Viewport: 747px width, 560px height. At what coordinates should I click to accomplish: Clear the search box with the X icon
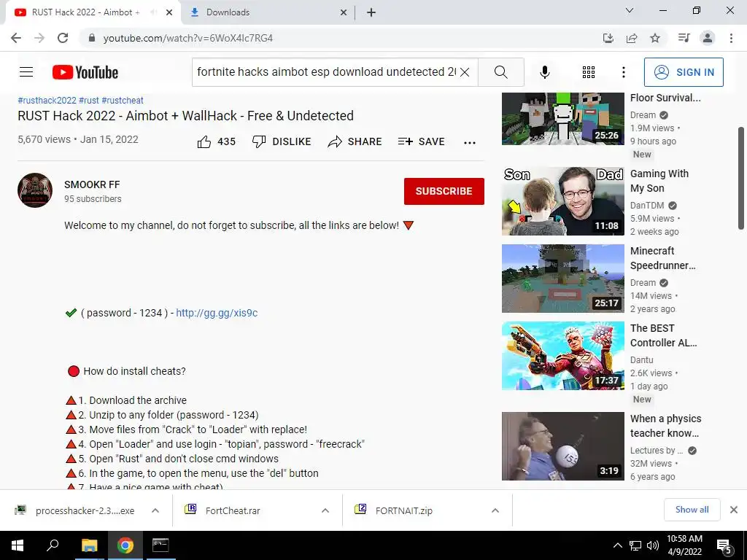point(465,72)
